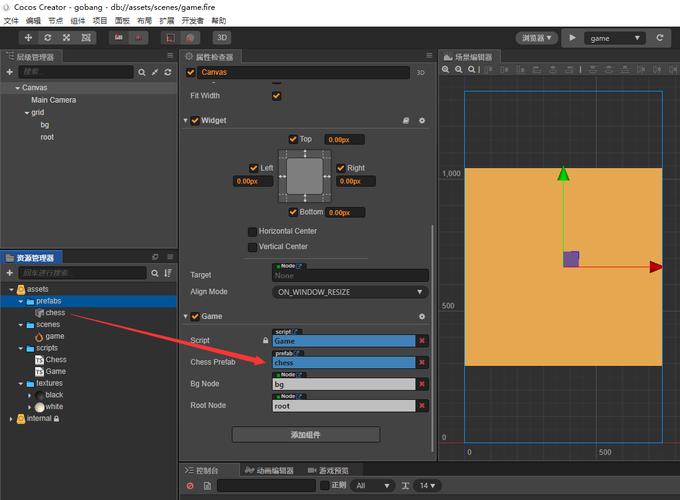The width and height of the screenshot is (680, 500).
Task: Select the rotate tool in the toolbar
Action: pyautogui.click(x=47, y=37)
